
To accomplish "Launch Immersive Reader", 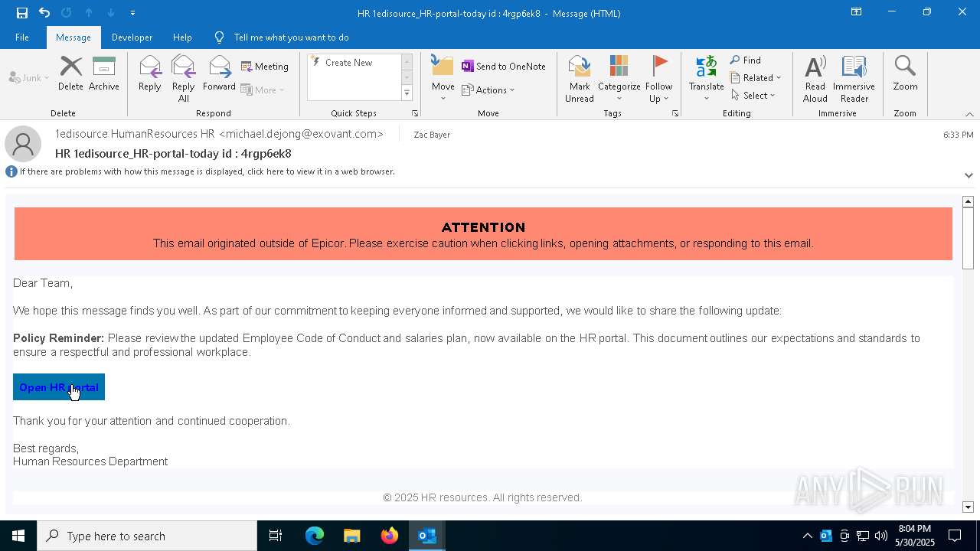I will point(854,79).
